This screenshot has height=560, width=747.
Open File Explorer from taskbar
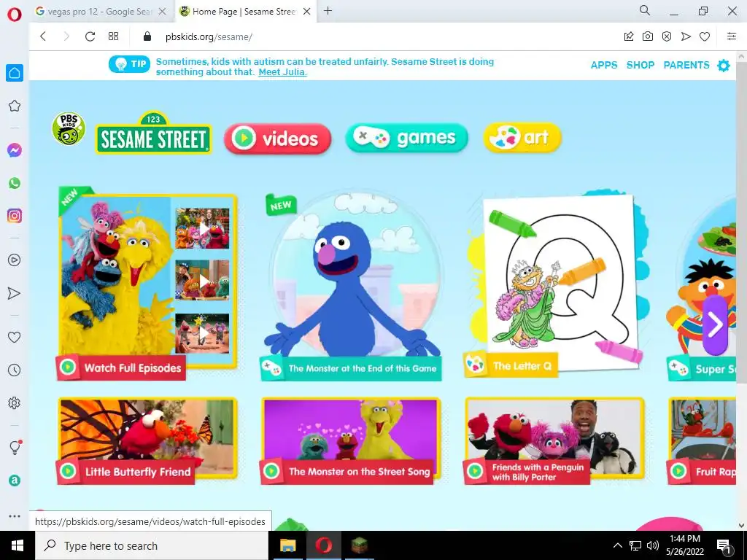(x=287, y=545)
